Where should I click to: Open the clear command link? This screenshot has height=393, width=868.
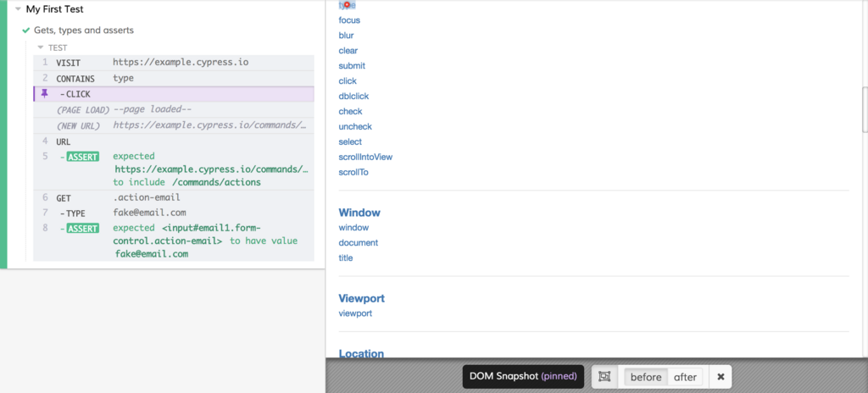[x=348, y=51]
